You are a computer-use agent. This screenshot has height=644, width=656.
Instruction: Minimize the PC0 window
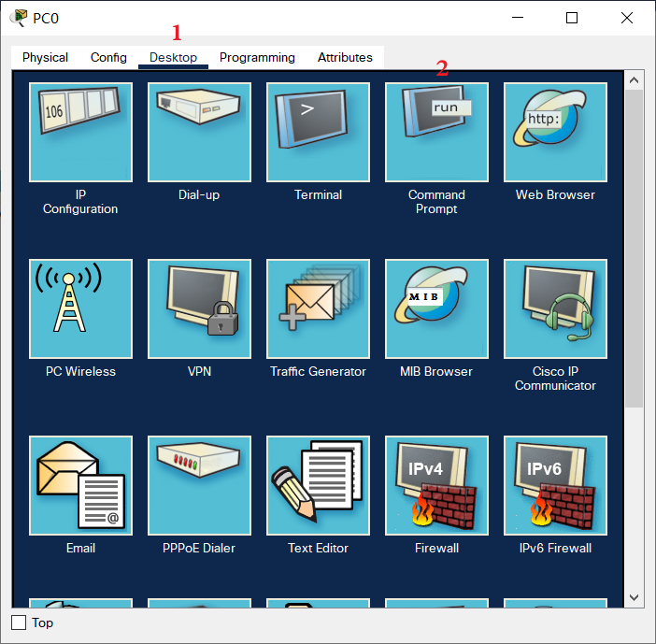(518, 18)
